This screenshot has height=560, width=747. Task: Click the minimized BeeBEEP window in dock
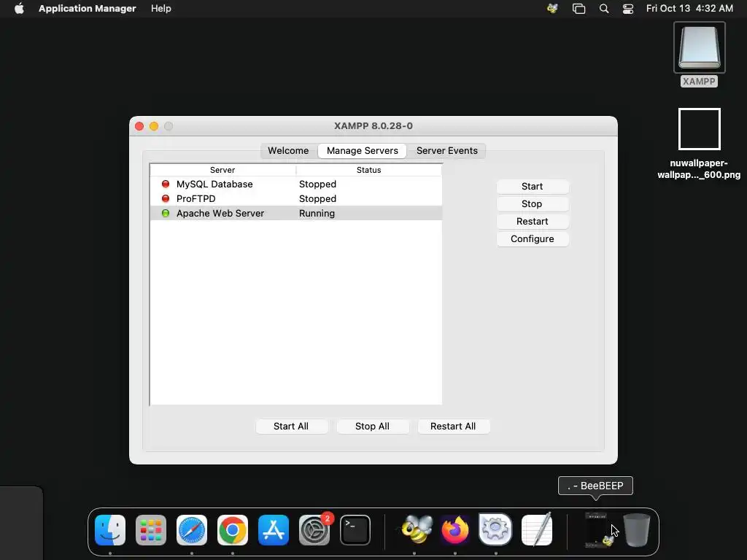tap(598, 530)
